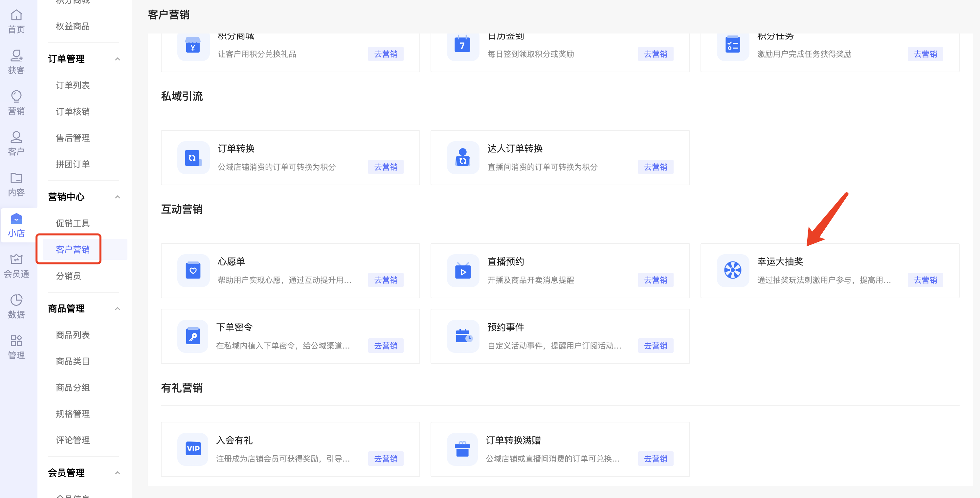Screen dimensions: 980x498
Task: Open 拼团订单 menu item
Action: pos(73,164)
